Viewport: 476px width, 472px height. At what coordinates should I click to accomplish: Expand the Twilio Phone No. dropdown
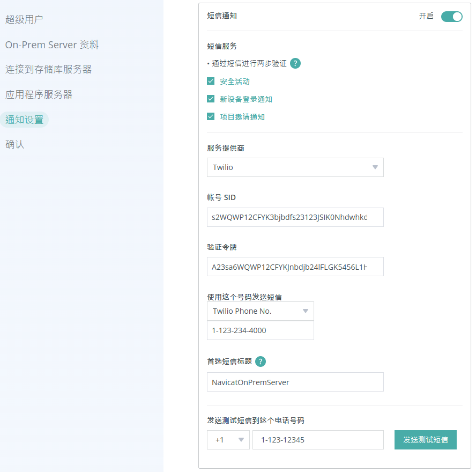pyautogui.click(x=260, y=311)
